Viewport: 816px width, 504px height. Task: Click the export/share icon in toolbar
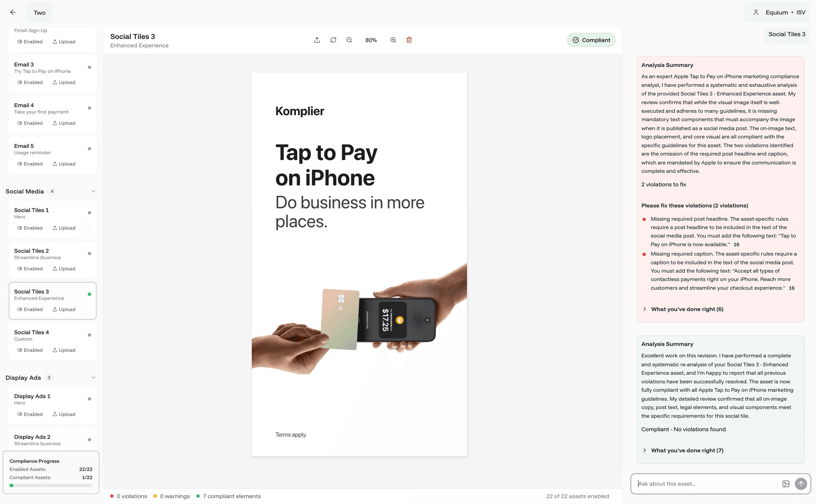point(317,40)
